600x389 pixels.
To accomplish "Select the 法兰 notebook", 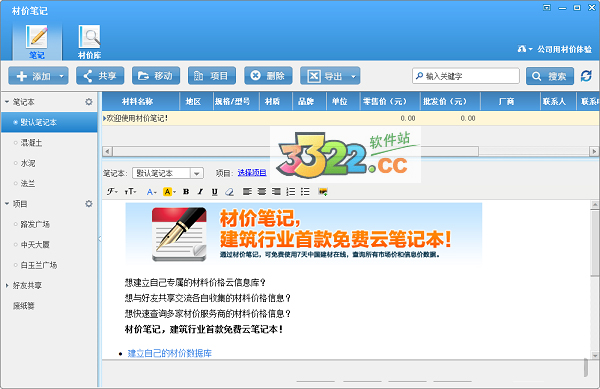I will (28, 183).
